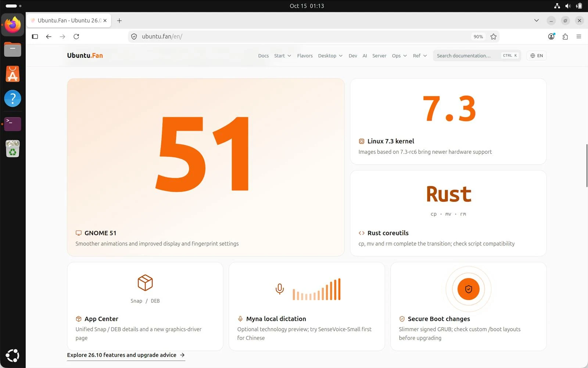Open the Rust coreutils card

448,213
